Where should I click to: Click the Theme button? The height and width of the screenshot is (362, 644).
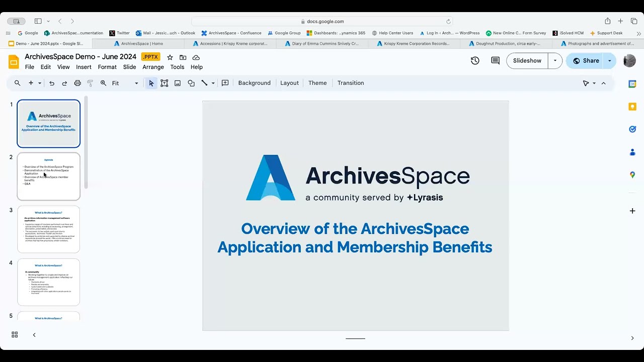pyautogui.click(x=317, y=83)
